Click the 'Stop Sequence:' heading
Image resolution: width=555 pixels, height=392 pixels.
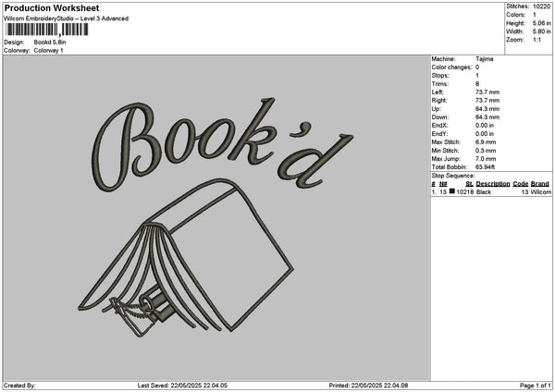coord(453,176)
